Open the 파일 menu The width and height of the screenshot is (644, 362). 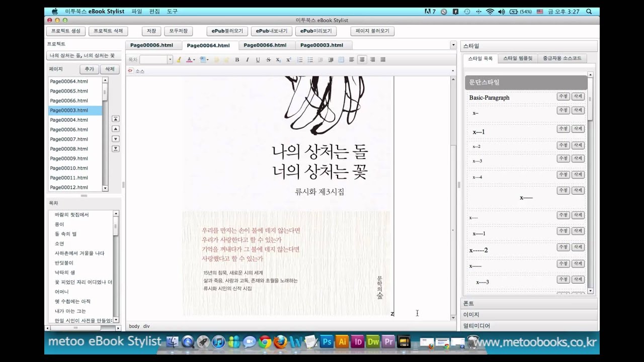[x=137, y=12]
